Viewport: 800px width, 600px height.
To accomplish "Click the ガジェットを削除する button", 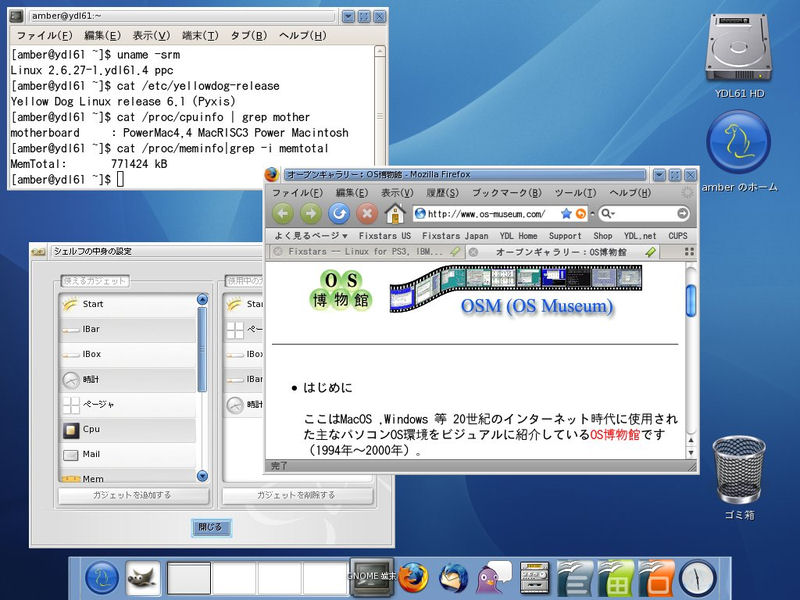I will coord(297,495).
